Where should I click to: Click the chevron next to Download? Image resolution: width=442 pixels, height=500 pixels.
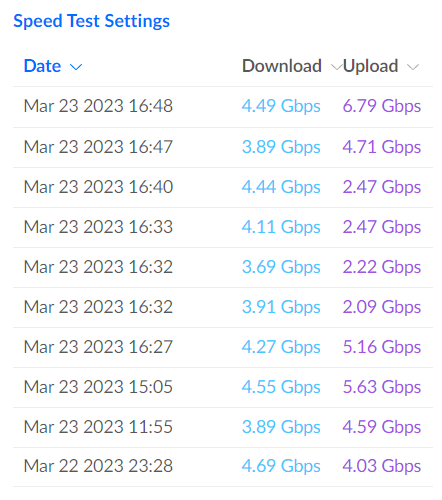click(x=337, y=67)
